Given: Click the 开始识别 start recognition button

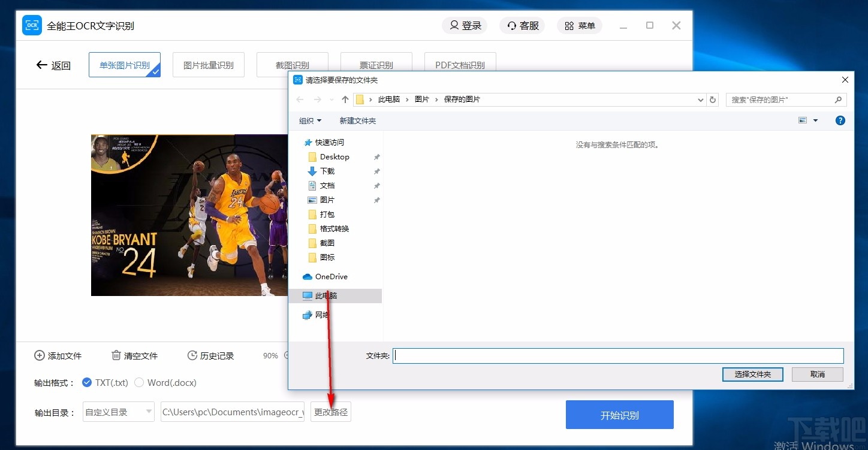Looking at the screenshot, I should coord(619,414).
